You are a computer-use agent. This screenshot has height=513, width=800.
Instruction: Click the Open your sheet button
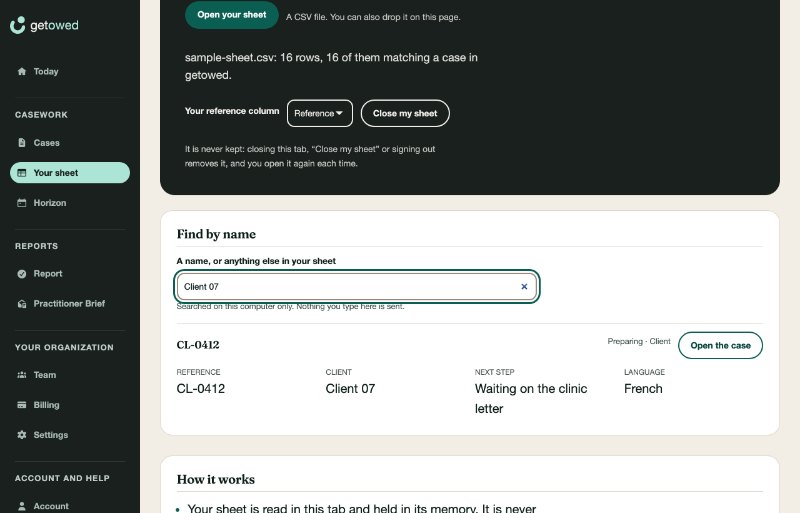[232, 15]
